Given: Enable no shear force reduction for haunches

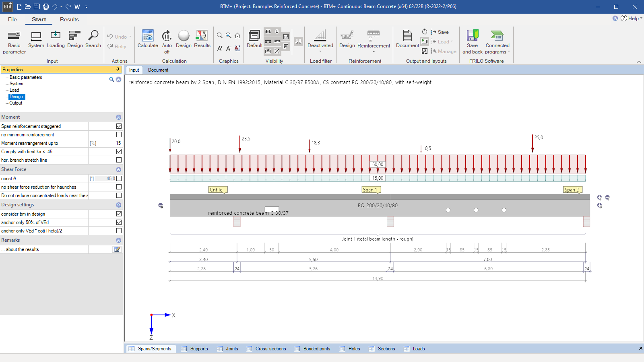Looking at the screenshot, I should click(119, 187).
